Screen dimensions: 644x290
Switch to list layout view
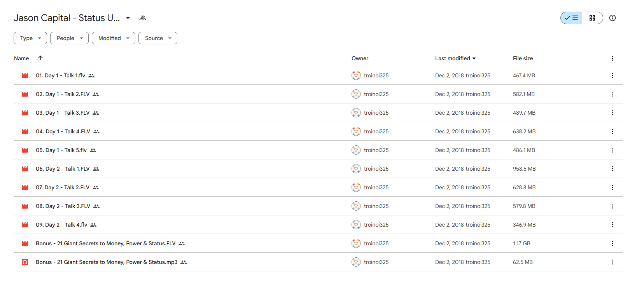point(571,18)
